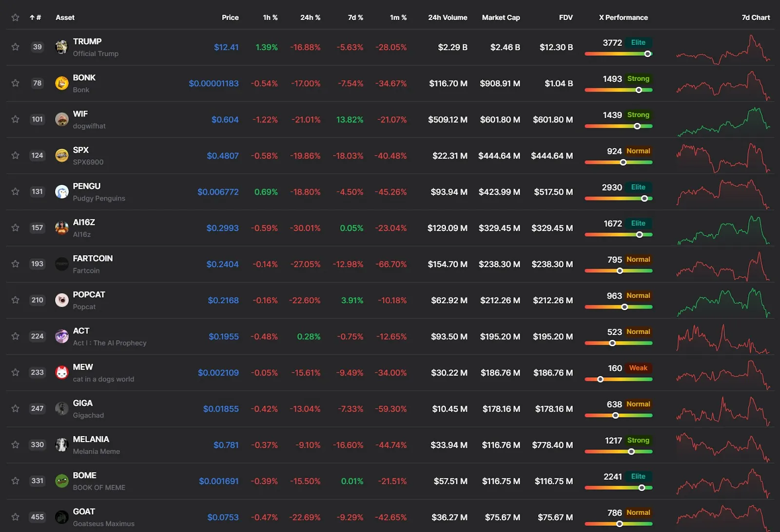
Task: Click the WIF X Performance score bar
Action: pos(618,126)
